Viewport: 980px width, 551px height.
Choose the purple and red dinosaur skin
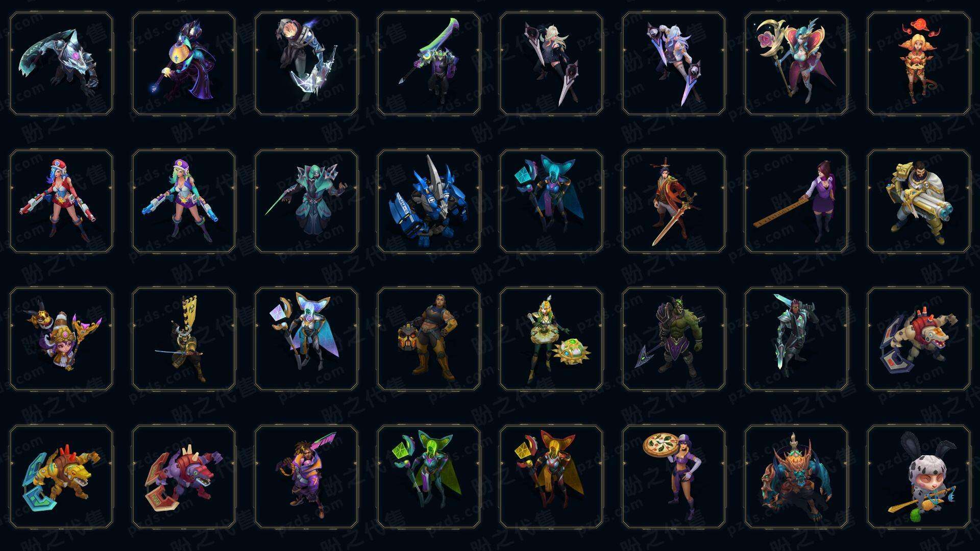click(184, 477)
